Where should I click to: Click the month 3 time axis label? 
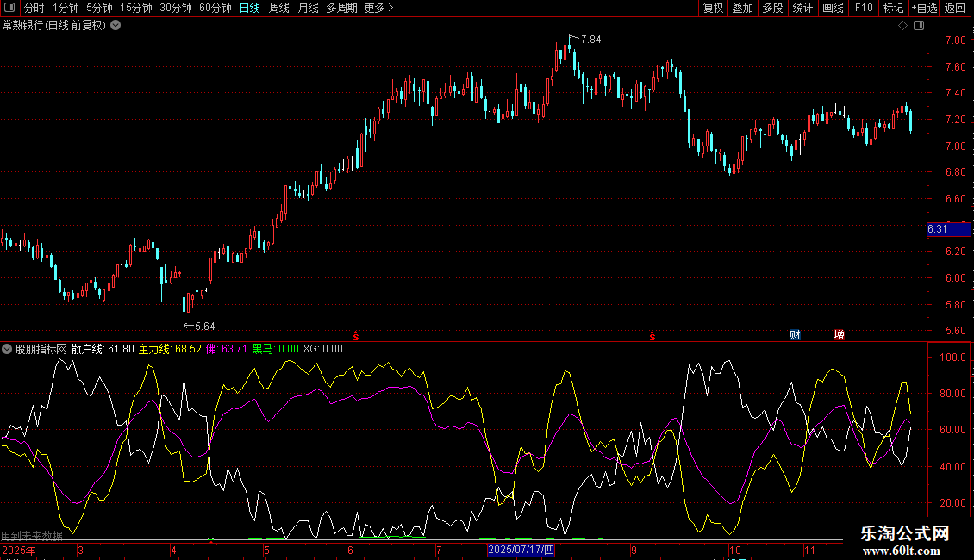[80, 551]
